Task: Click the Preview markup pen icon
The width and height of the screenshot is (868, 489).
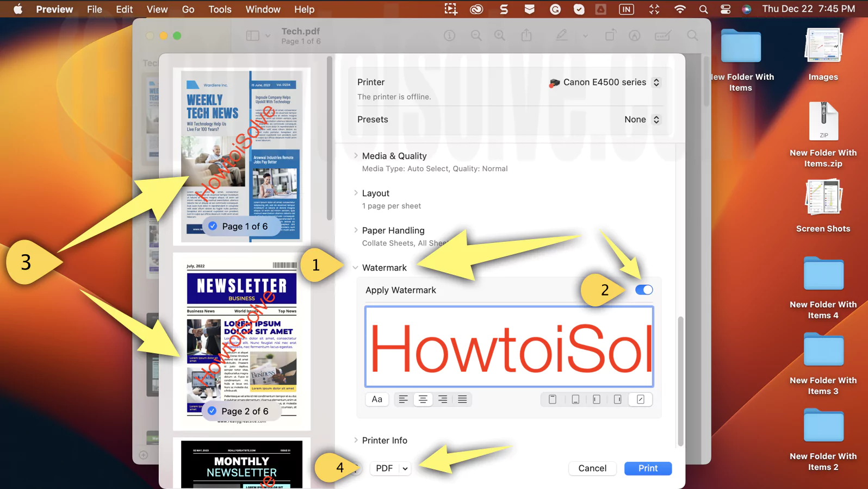Action: coord(561,35)
